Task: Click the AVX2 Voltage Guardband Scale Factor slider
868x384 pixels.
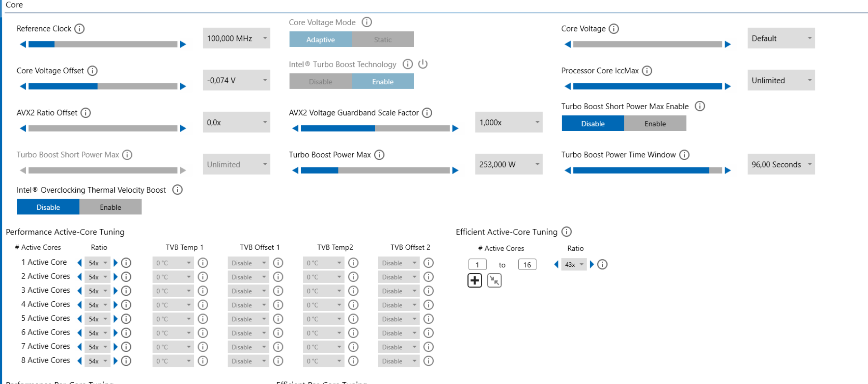Action: (x=375, y=129)
